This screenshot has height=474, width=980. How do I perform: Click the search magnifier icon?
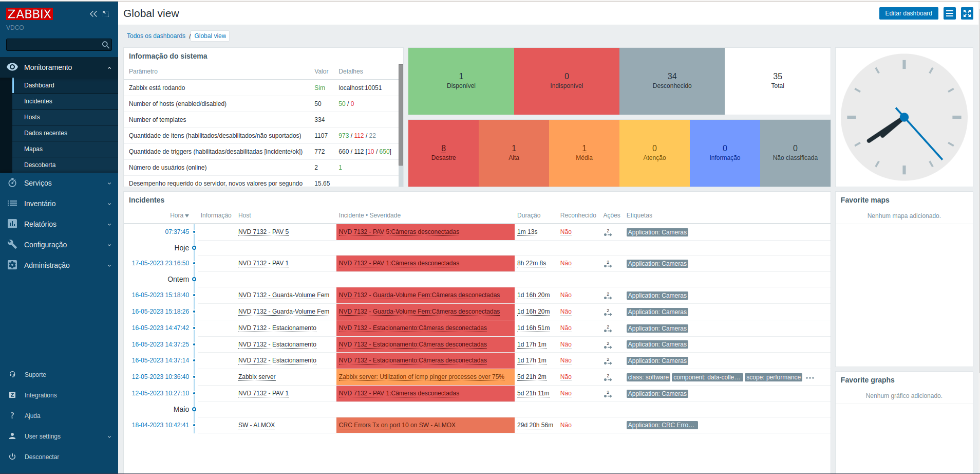tap(106, 45)
